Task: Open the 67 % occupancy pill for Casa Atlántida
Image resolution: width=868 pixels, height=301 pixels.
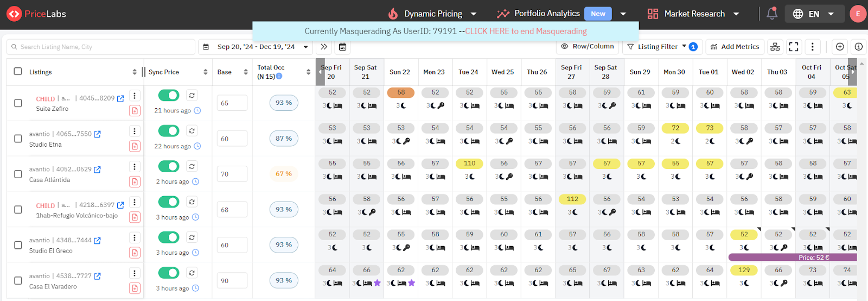Action: 284,174
